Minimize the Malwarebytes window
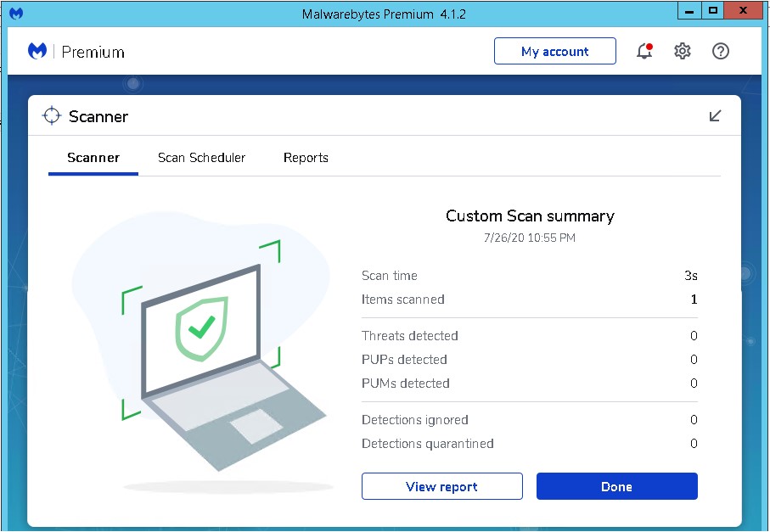 pos(689,11)
